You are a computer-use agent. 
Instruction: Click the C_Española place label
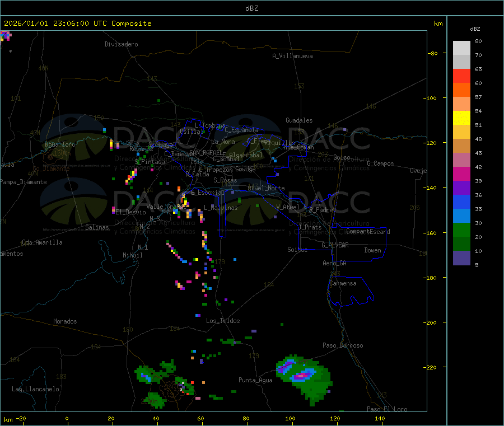coord(242,130)
